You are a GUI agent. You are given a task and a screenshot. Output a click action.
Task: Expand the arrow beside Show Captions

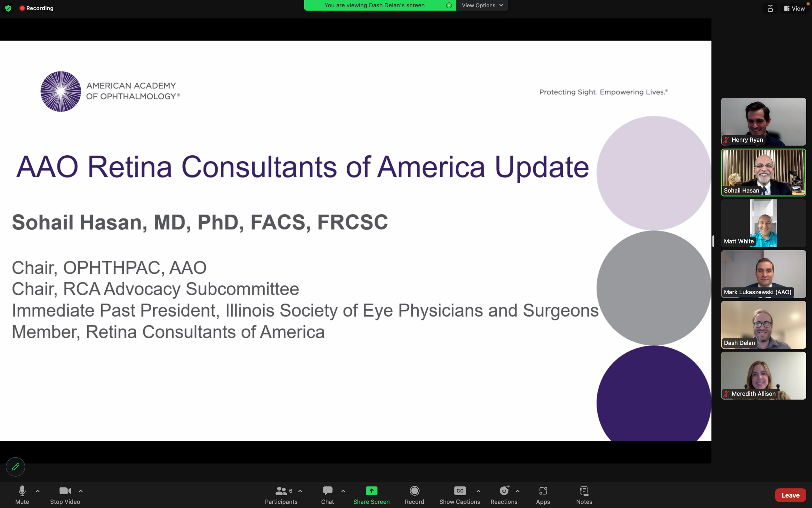[478, 491]
